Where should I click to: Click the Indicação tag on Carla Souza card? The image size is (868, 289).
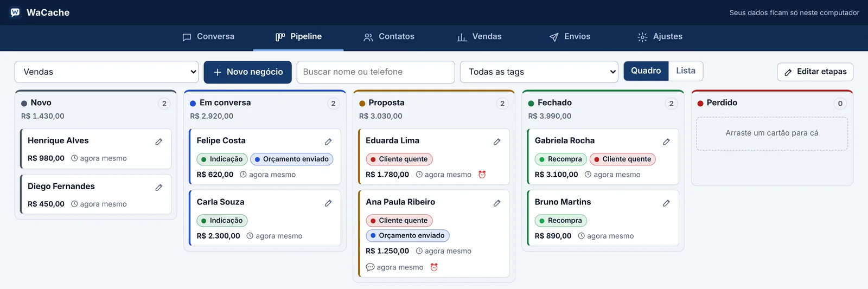coord(222,221)
